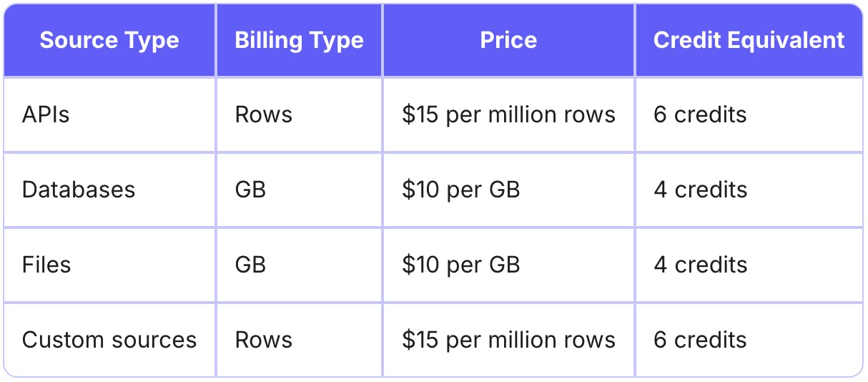Select the APIs source type cell

(x=46, y=114)
